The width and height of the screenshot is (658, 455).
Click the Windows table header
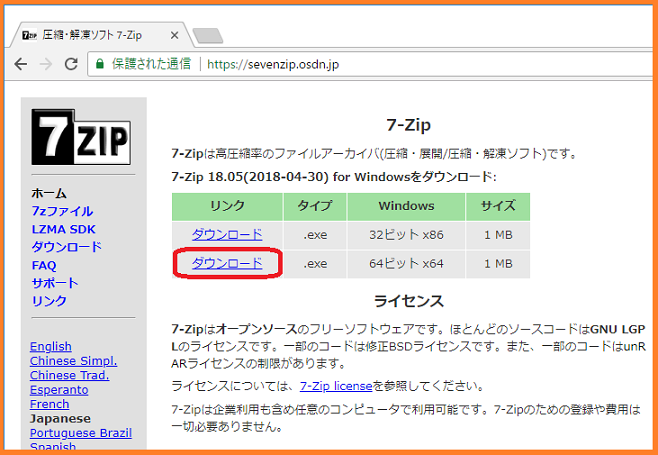click(406, 207)
